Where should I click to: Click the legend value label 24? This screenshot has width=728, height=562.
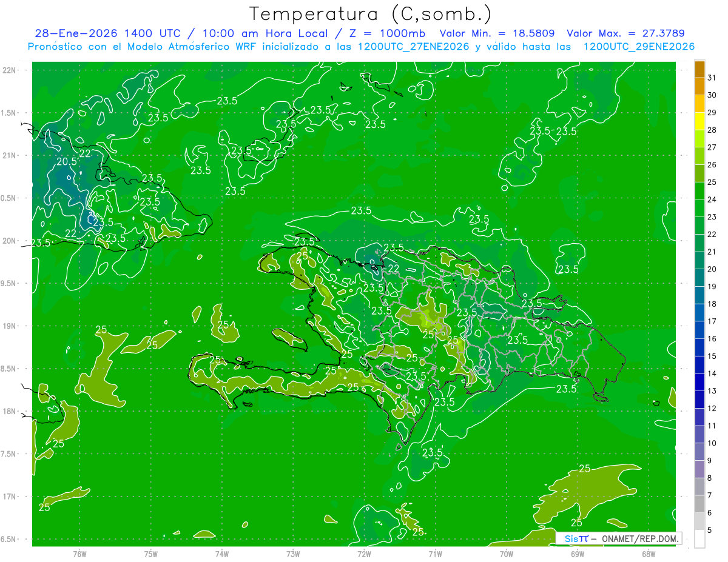coord(712,199)
